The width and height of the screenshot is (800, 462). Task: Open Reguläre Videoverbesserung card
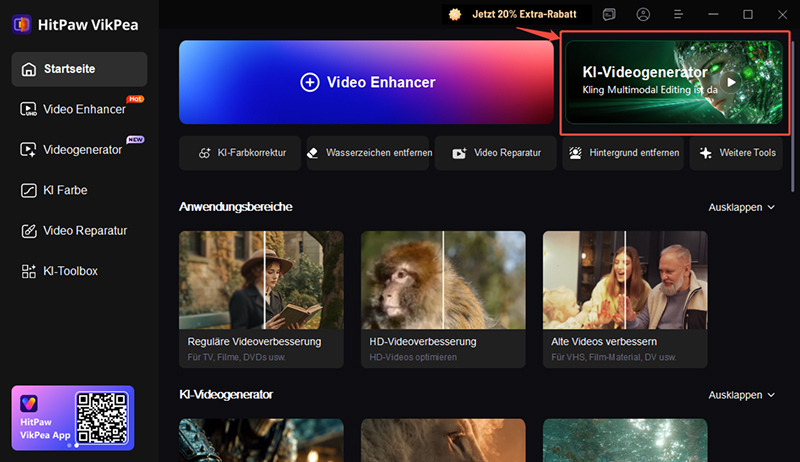(x=261, y=299)
